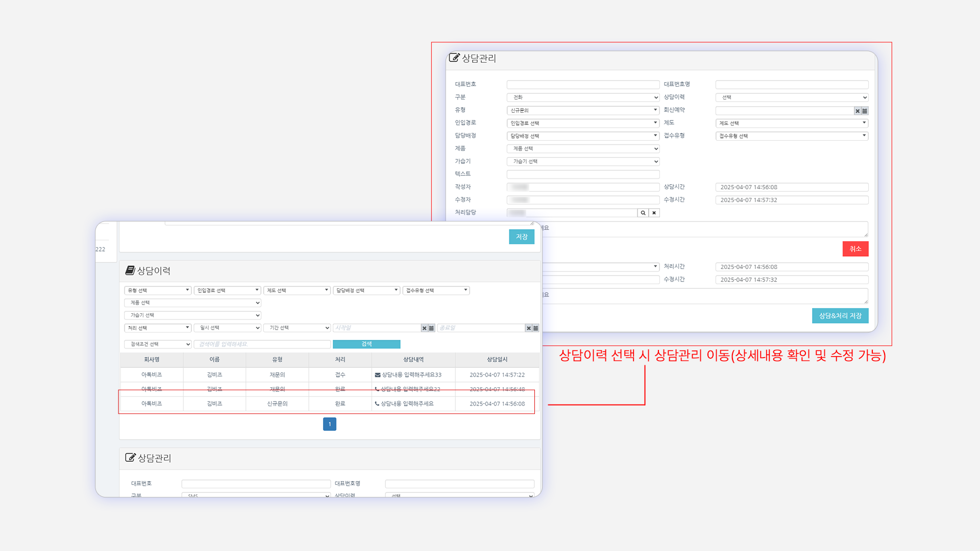The height and width of the screenshot is (551, 980).
Task: Open calendar picker for 종료일 field
Action: tap(535, 328)
